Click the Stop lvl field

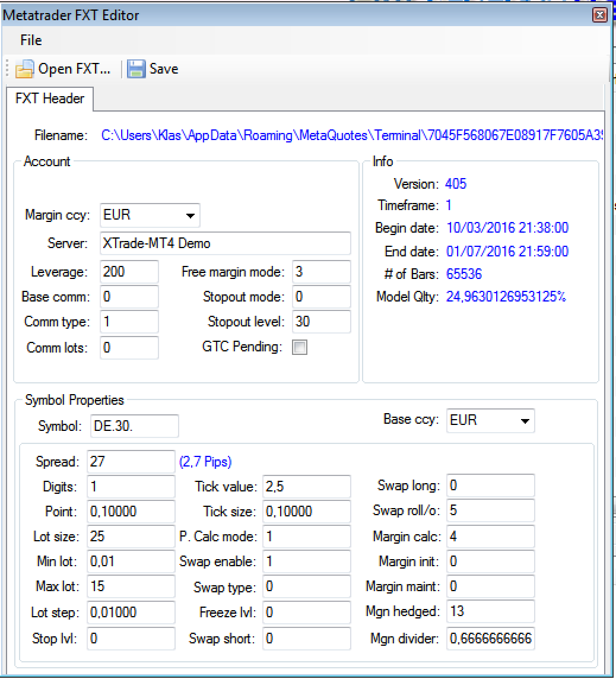(x=131, y=638)
